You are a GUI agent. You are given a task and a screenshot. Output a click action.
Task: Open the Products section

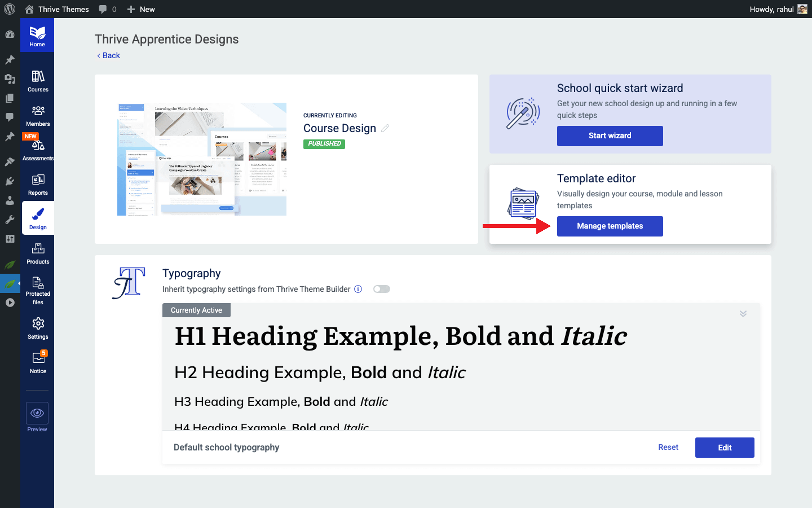pos(38,253)
